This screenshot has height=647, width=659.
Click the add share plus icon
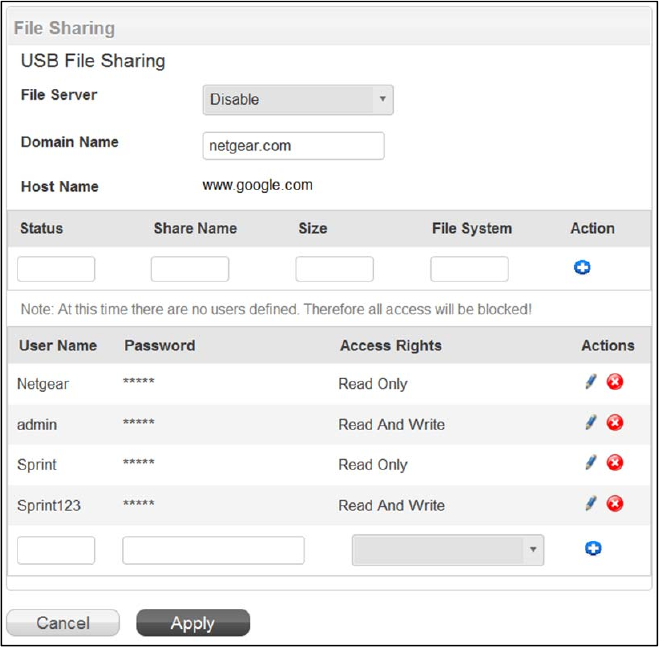coord(581,268)
